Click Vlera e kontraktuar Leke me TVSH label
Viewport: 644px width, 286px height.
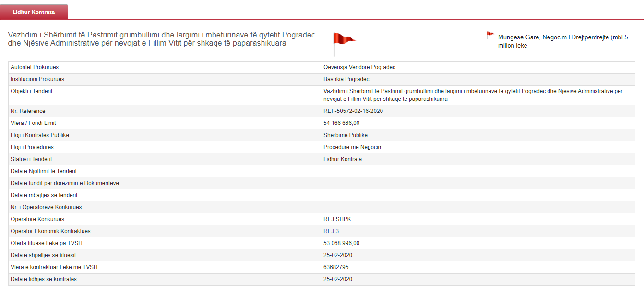pyautogui.click(x=54, y=267)
